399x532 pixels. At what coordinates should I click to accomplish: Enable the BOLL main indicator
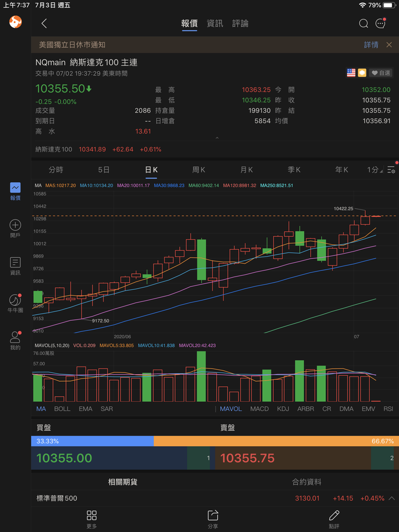(63, 409)
